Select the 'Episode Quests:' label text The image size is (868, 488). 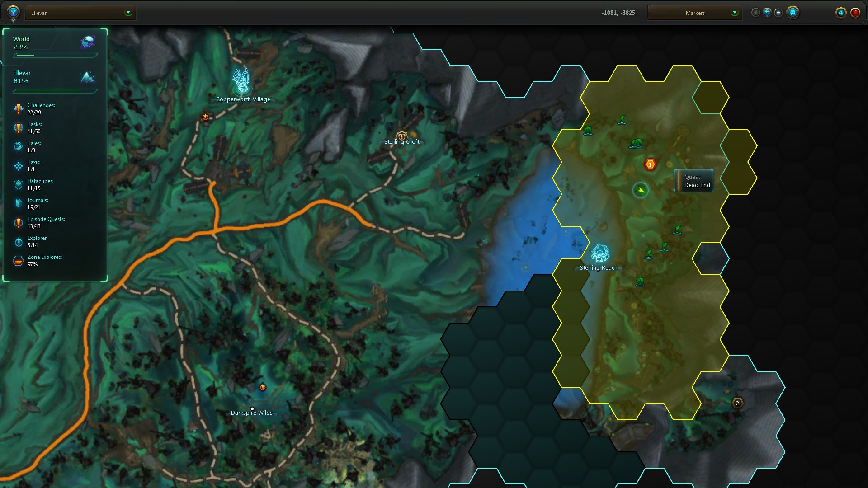[x=46, y=219]
